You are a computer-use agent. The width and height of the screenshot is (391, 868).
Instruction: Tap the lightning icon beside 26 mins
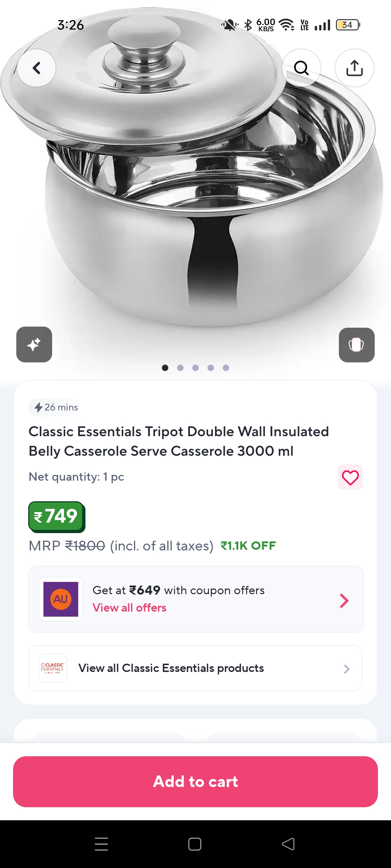(37, 407)
